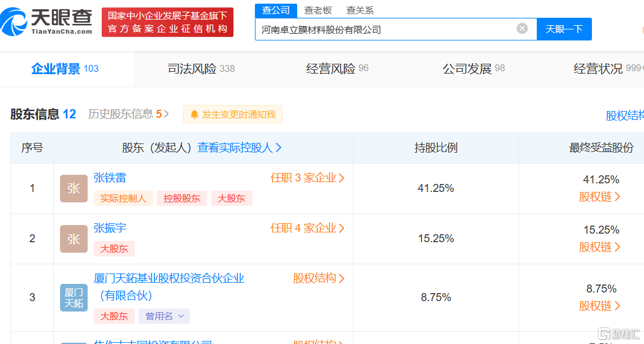This screenshot has width=644, height=344.
Task: Open 股权链 for the 15.25% row
Action: click(x=600, y=247)
